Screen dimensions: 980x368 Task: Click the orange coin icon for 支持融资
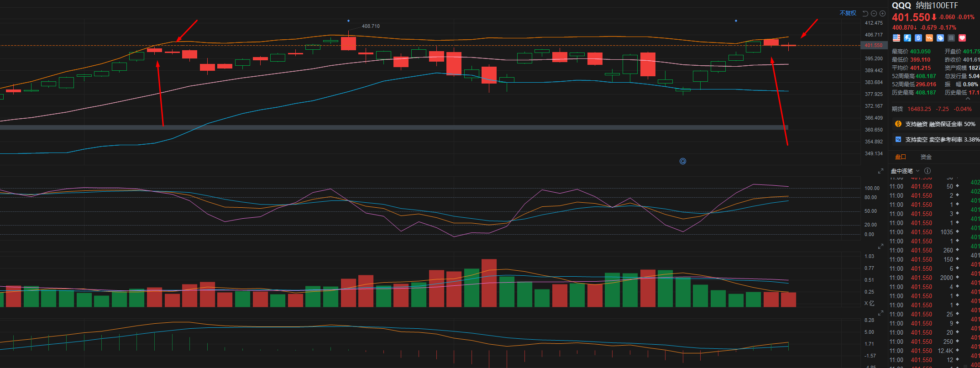pyautogui.click(x=898, y=124)
